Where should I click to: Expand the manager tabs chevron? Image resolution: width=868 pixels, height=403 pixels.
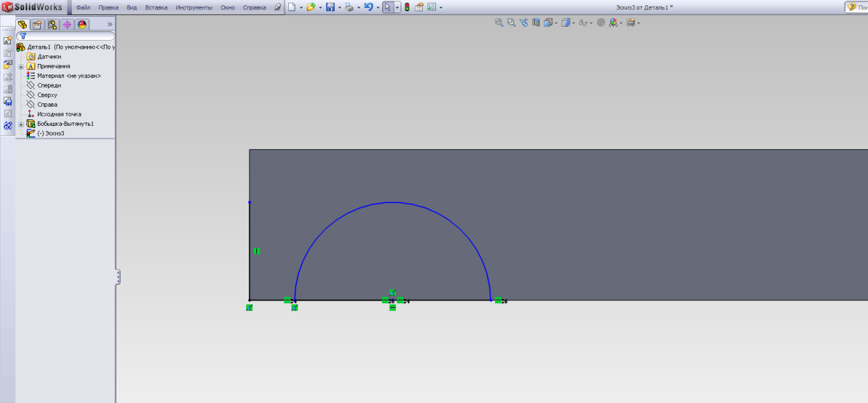click(110, 24)
